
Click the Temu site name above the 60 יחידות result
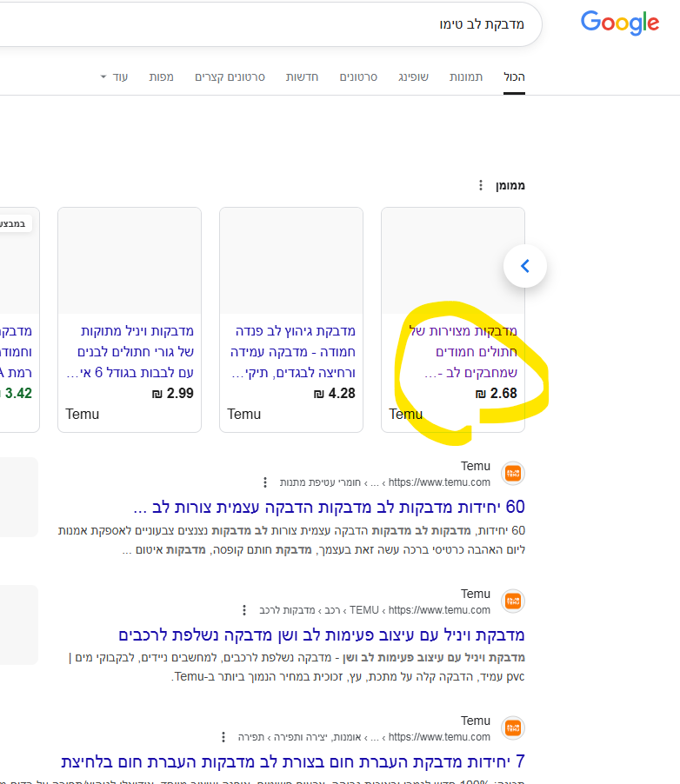476,466
